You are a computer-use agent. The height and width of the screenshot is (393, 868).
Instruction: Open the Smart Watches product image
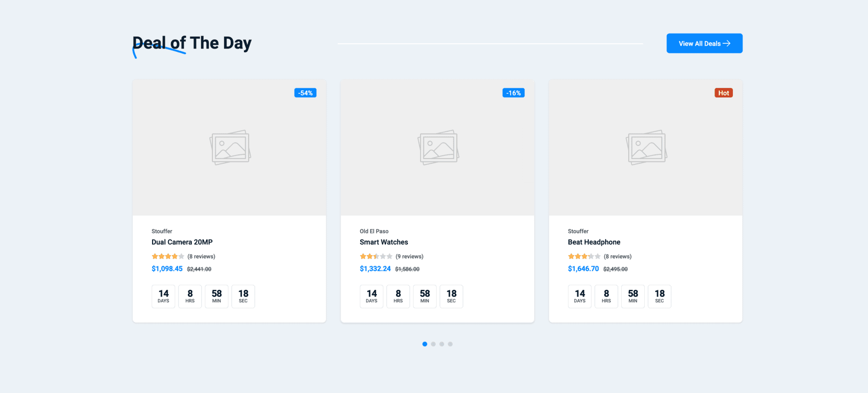click(x=438, y=147)
